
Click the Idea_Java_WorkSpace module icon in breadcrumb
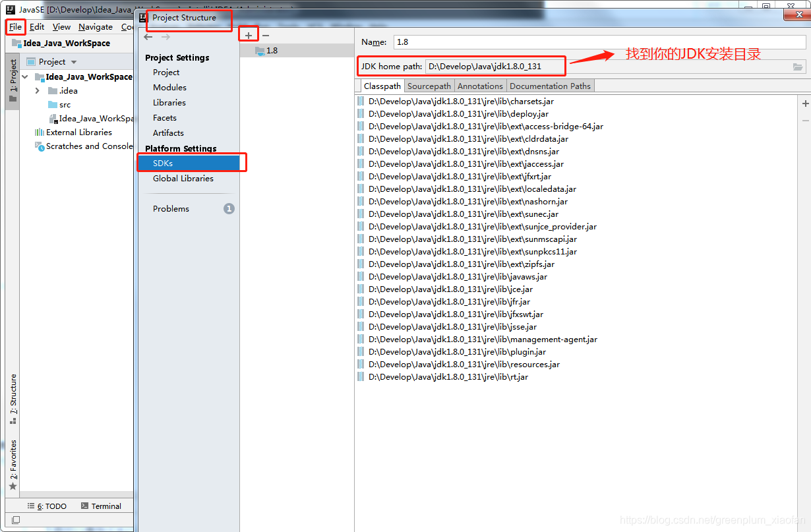coord(16,44)
